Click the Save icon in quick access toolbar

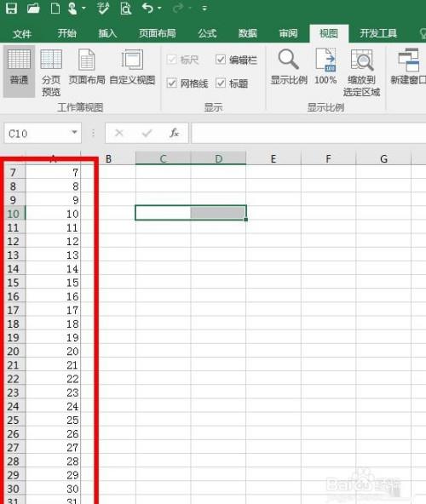pos(12,9)
